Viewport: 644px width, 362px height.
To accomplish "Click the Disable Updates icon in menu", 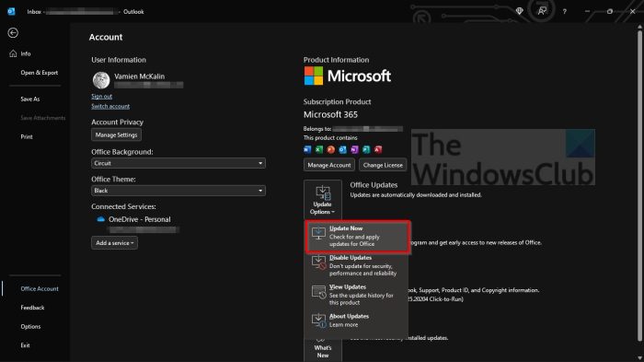I will point(318,263).
